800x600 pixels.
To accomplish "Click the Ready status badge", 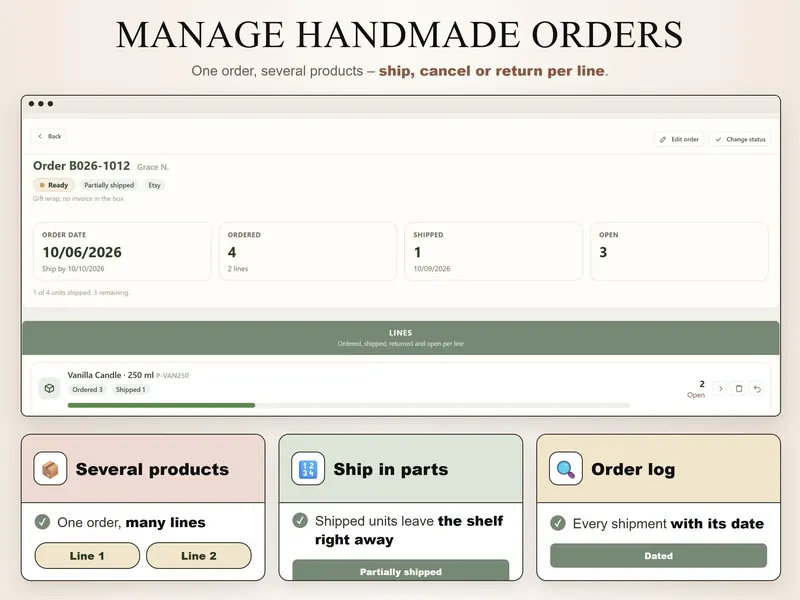I will point(54,185).
